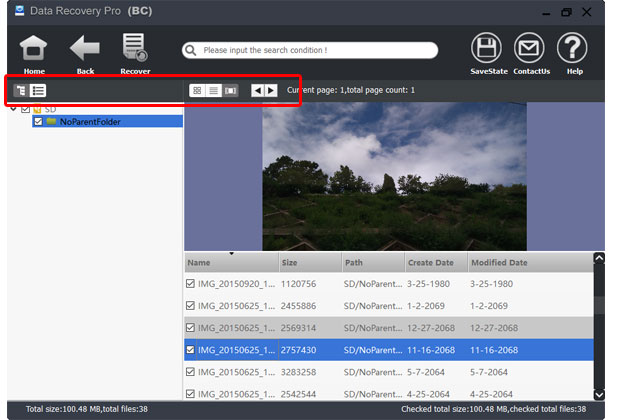Open the Help question mark icon
Screen dimensions: 620x420
pos(572,48)
